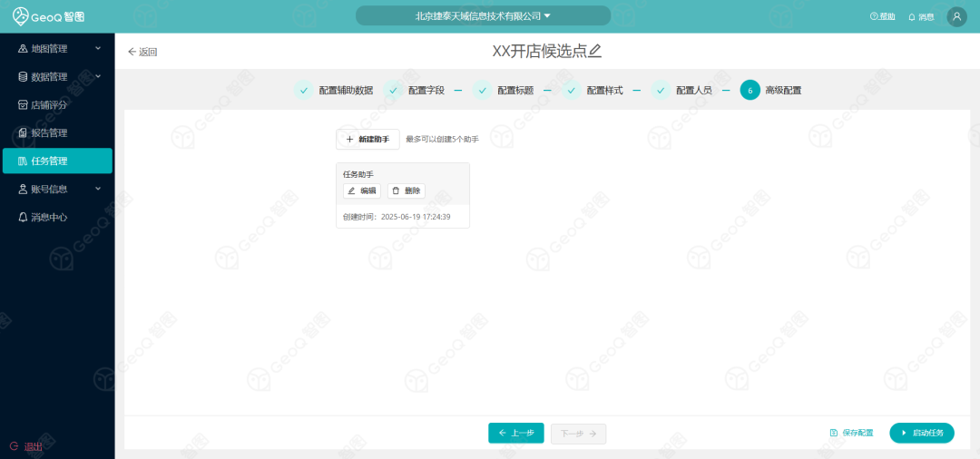Open 数据管理 sidebar menu
980x459 pixels.
tap(57, 77)
